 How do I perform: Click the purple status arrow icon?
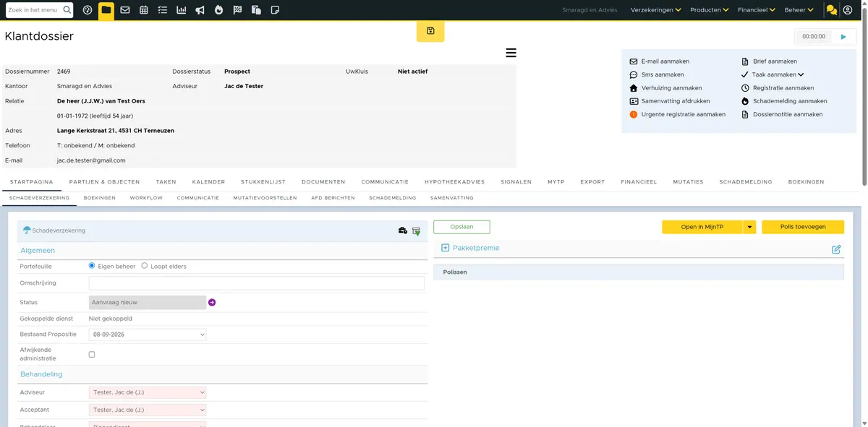(212, 303)
